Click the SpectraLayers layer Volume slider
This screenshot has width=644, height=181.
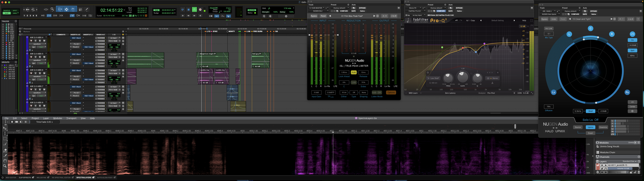pos(623,168)
